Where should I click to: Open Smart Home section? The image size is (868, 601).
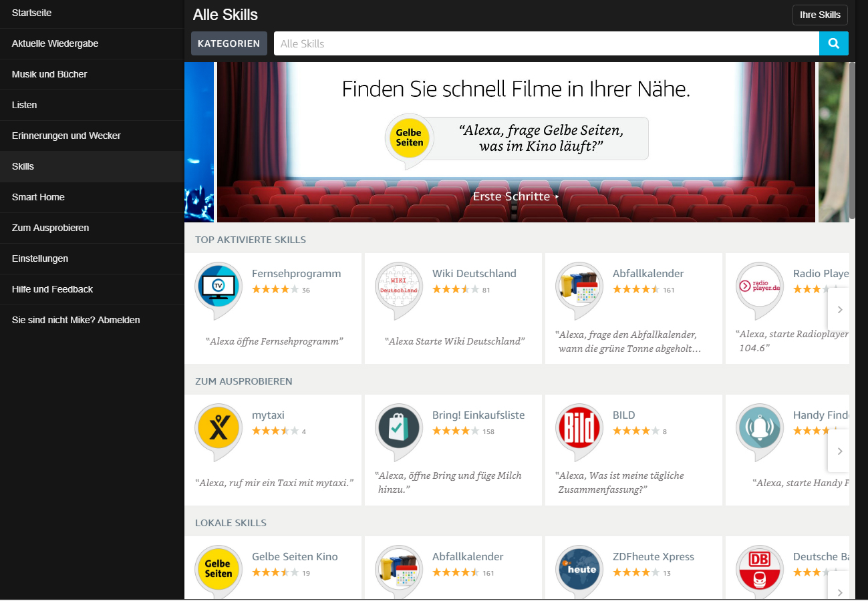92,197
